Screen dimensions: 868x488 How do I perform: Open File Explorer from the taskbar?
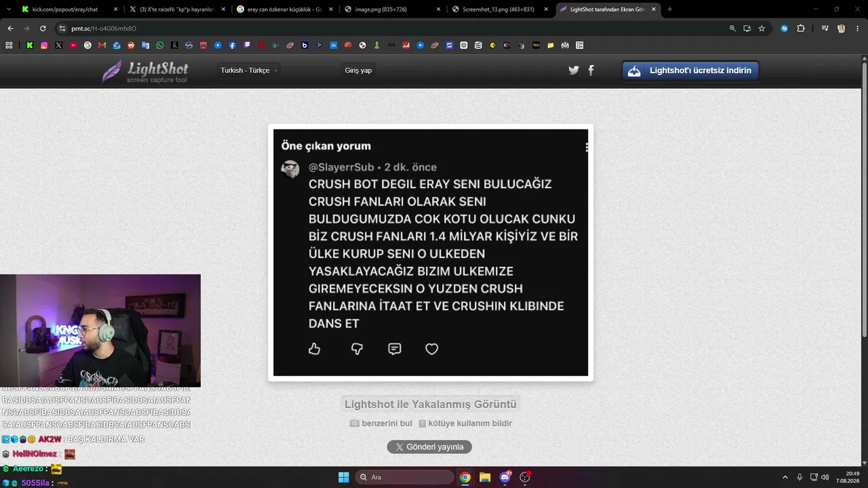tap(485, 477)
